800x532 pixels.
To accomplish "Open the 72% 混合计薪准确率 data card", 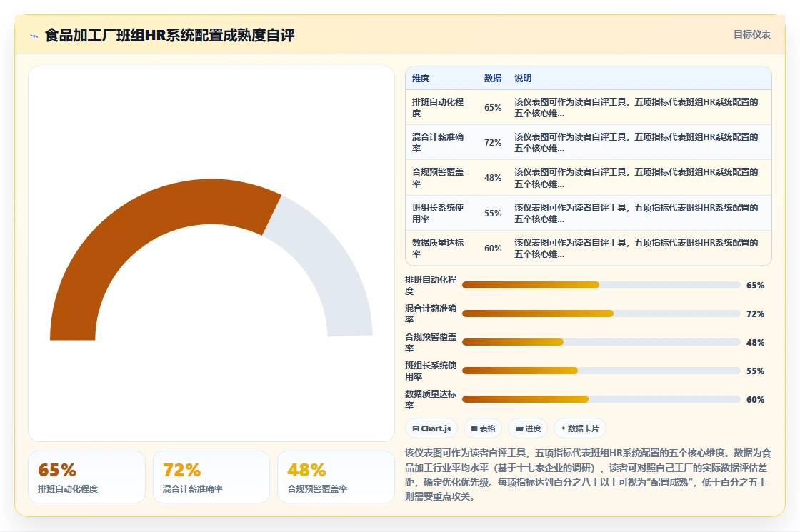I will [x=211, y=477].
